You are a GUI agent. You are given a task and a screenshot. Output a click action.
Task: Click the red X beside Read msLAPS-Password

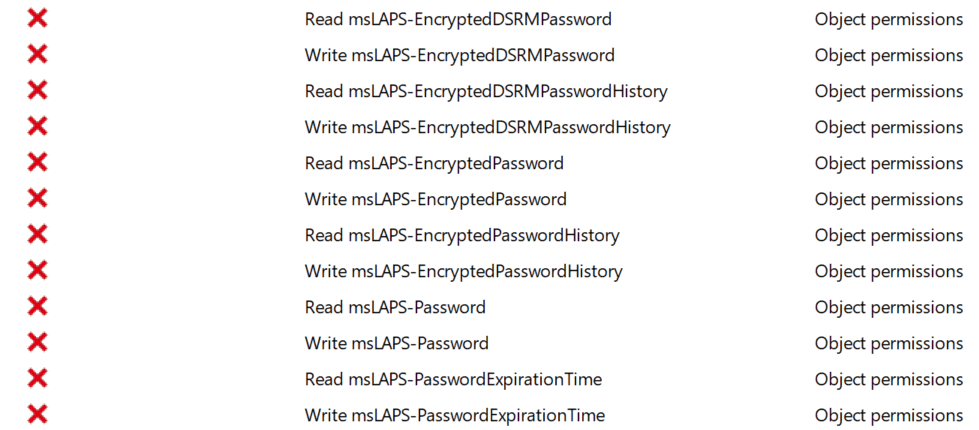(37, 307)
